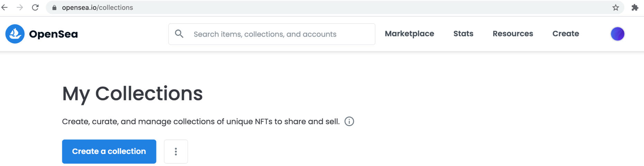Click the search magnifier icon
Viewport: 644px width, 166px height.
pyautogui.click(x=179, y=34)
